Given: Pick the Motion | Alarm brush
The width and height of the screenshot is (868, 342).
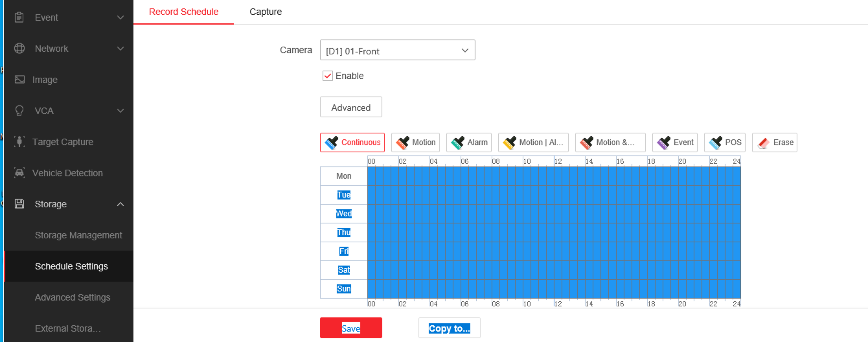Looking at the screenshot, I should [533, 142].
